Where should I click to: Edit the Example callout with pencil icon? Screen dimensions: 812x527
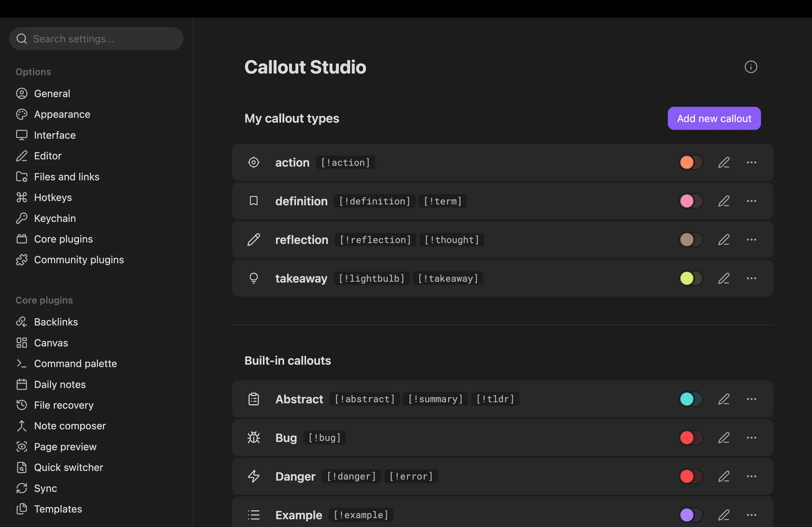724,515
